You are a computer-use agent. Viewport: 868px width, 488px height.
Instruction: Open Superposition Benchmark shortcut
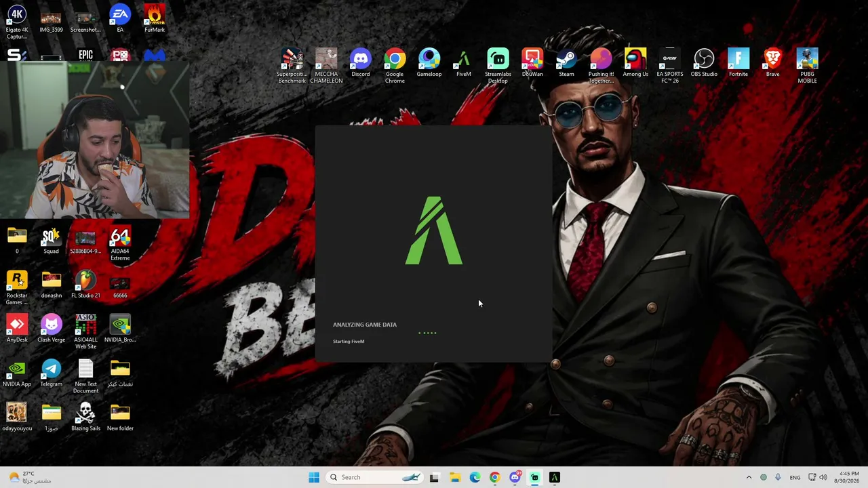pos(292,66)
